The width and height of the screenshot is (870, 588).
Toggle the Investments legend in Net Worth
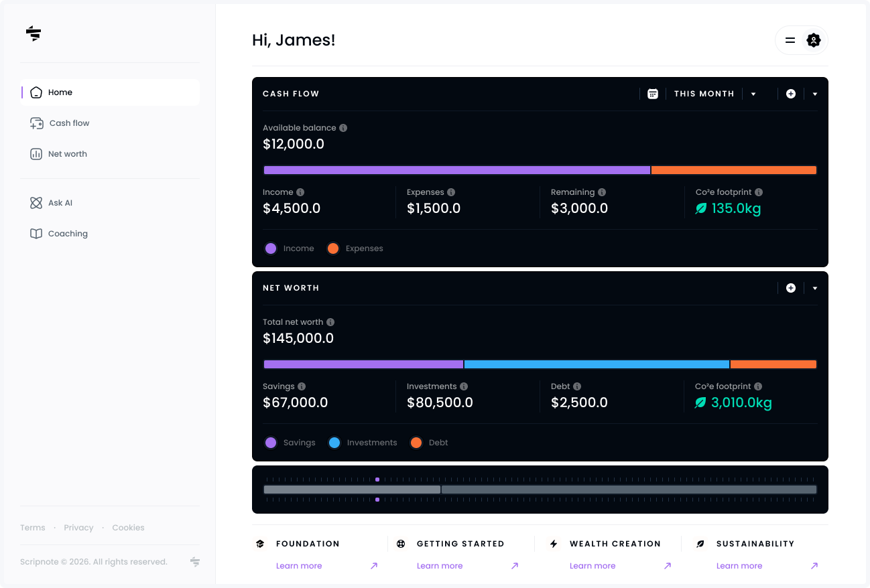363,443
